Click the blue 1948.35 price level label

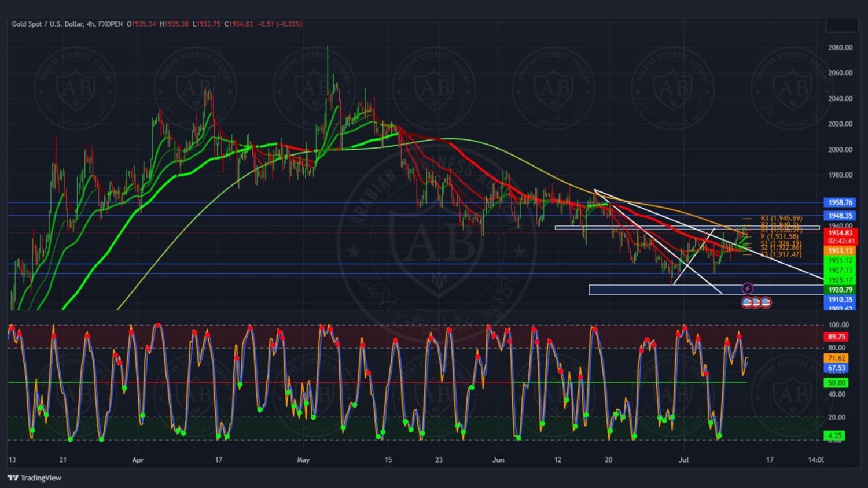tap(840, 216)
